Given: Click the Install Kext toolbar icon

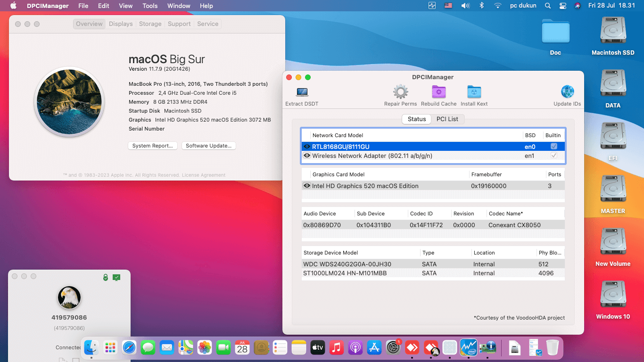Looking at the screenshot, I should 474,92.
